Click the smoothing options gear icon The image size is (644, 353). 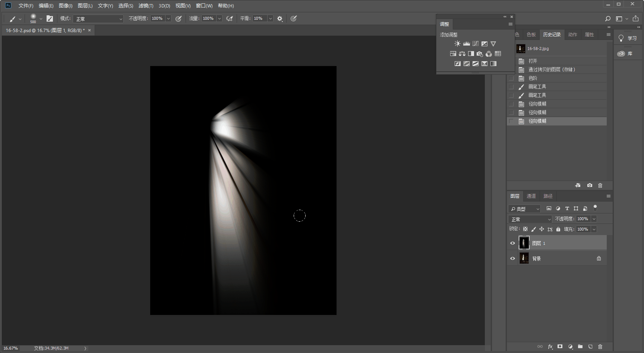280,19
